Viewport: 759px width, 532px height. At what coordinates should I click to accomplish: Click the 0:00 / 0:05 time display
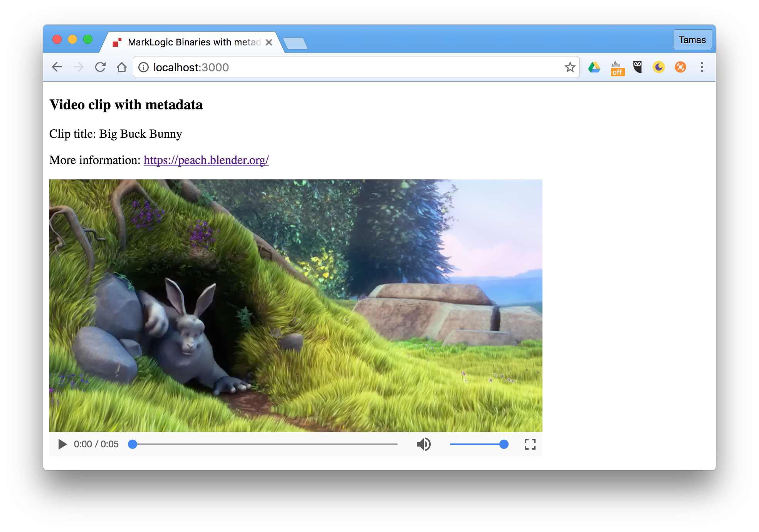coord(96,444)
